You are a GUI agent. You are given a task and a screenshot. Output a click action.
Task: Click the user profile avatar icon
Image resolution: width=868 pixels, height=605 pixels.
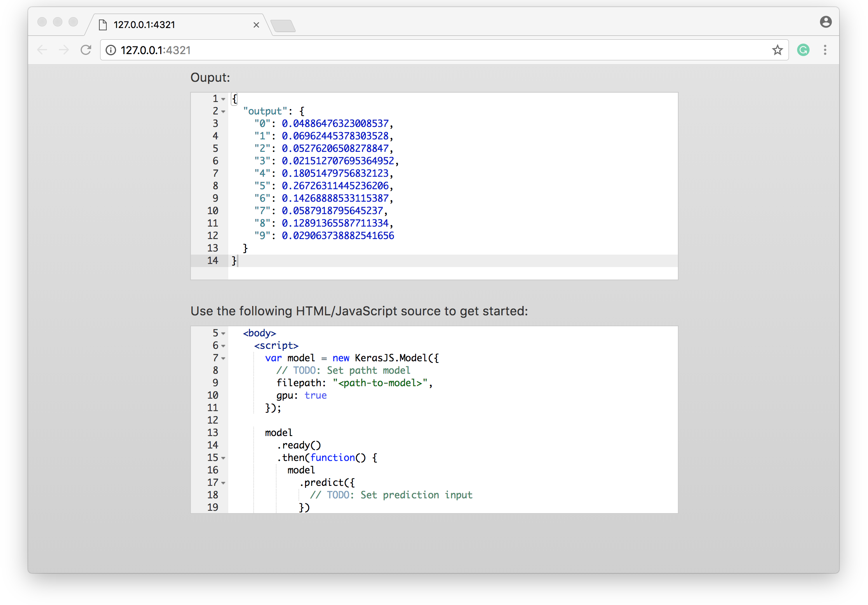coord(826,22)
